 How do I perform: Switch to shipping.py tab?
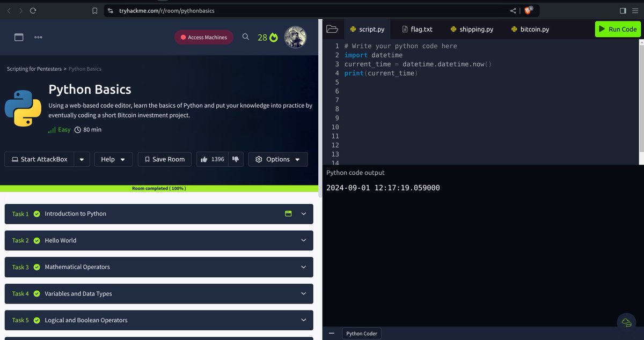pos(472,29)
